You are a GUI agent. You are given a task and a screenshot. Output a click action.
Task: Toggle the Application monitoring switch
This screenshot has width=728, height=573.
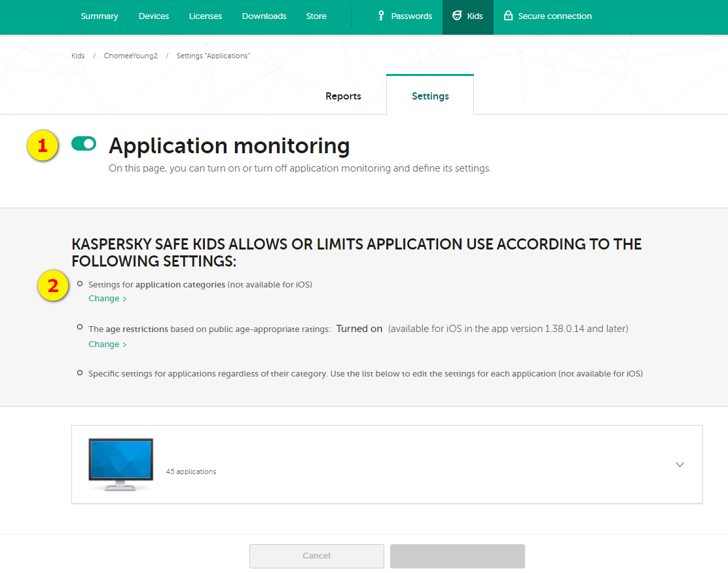click(x=84, y=144)
